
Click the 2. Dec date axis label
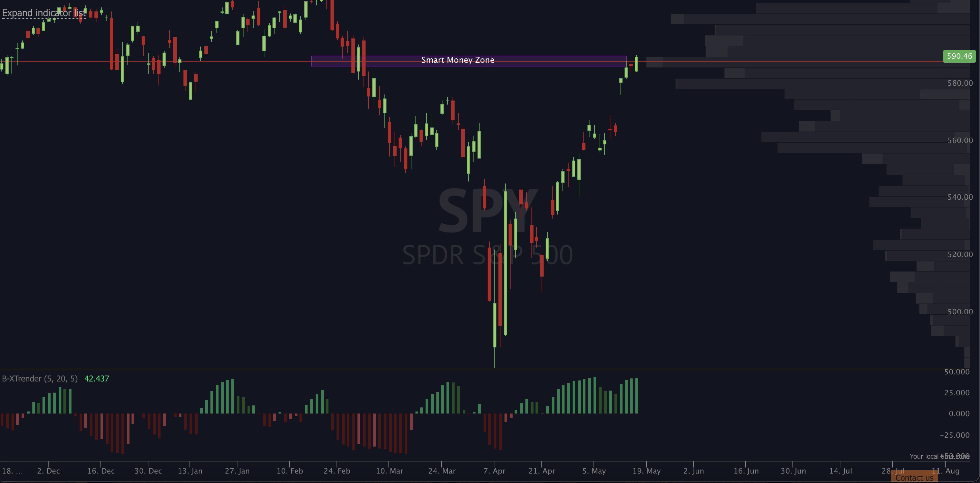click(48, 471)
